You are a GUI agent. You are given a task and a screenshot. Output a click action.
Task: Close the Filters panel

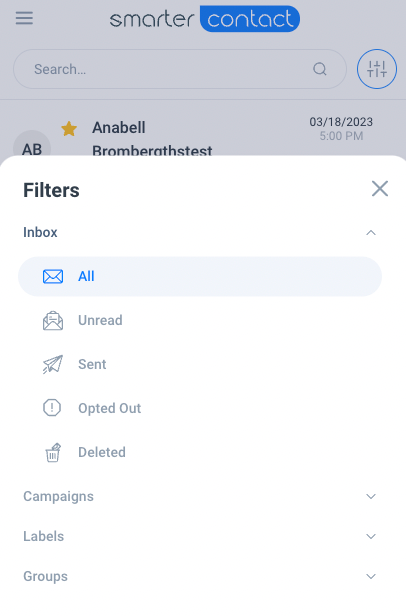click(380, 189)
